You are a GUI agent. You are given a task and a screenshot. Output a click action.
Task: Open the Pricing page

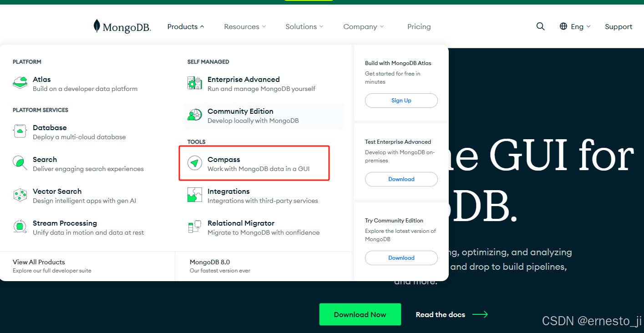click(x=419, y=26)
